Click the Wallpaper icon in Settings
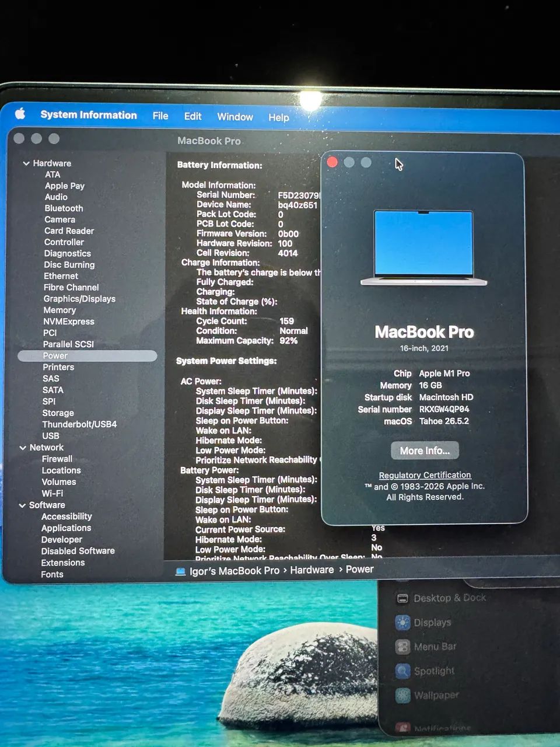The height and width of the screenshot is (747, 560). (x=402, y=695)
